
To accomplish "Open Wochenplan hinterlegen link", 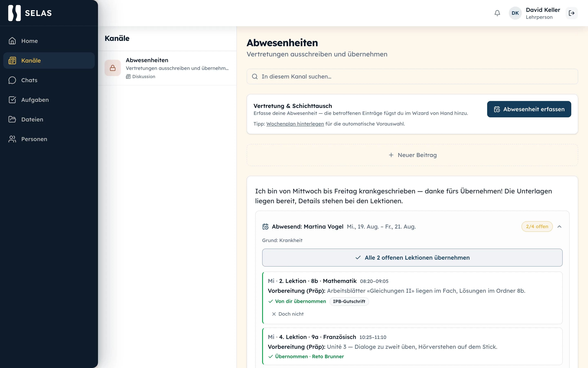I will pyautogui.click(x=295, y=124).
